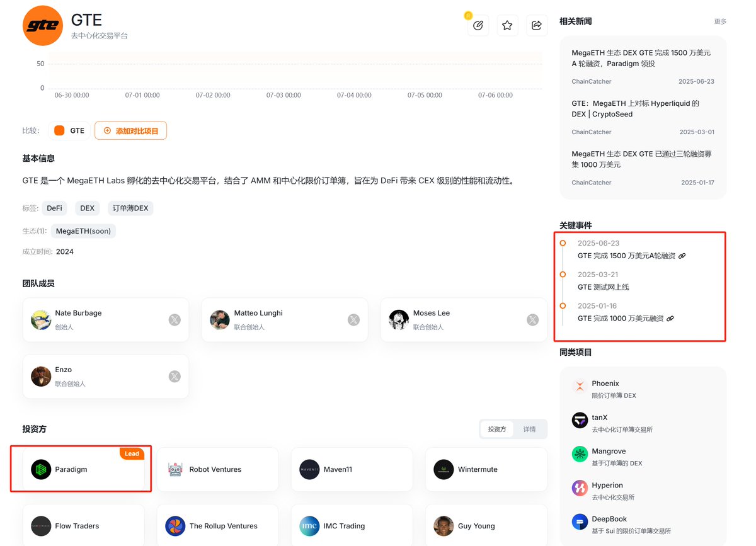Click the Maven11 logo

309,470
